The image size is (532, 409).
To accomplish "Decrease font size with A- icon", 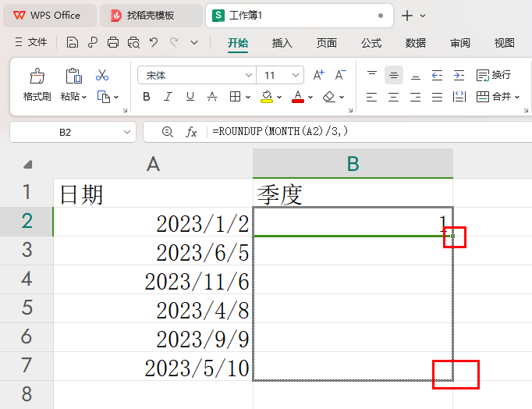I will pos(340,75).
